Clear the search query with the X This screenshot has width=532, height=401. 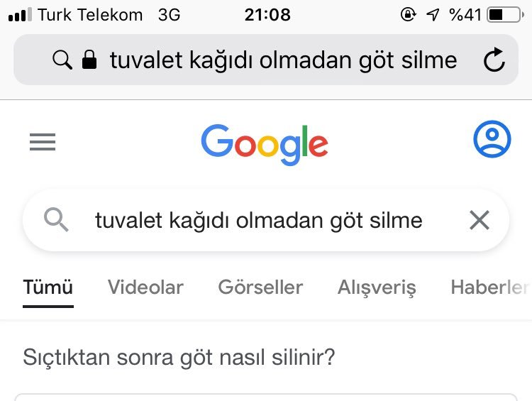(x=480, y=221)
